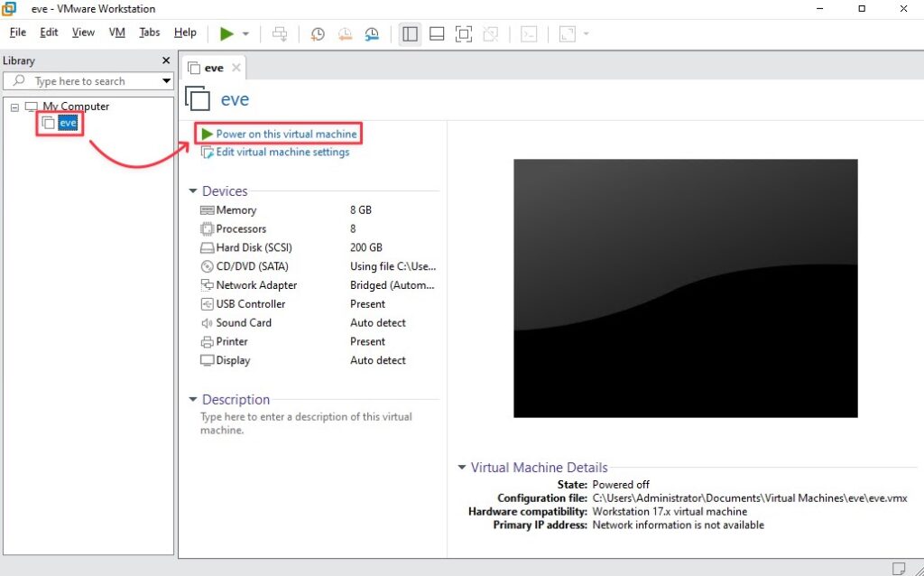Image resolution: width=924 pixels, height=576 pixels.
Task: Click the console view toolbar icon
Action: click(529, 34)
